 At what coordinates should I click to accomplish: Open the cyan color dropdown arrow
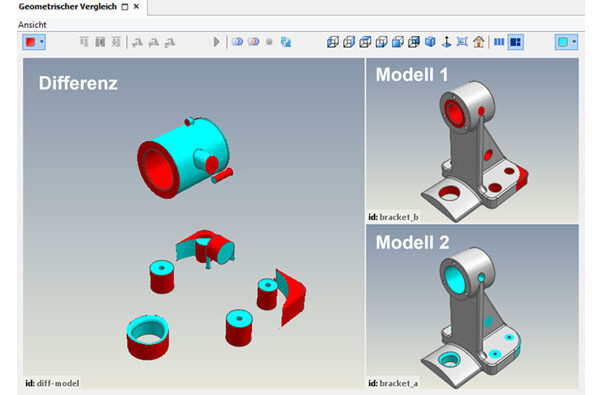click(574, 42)
